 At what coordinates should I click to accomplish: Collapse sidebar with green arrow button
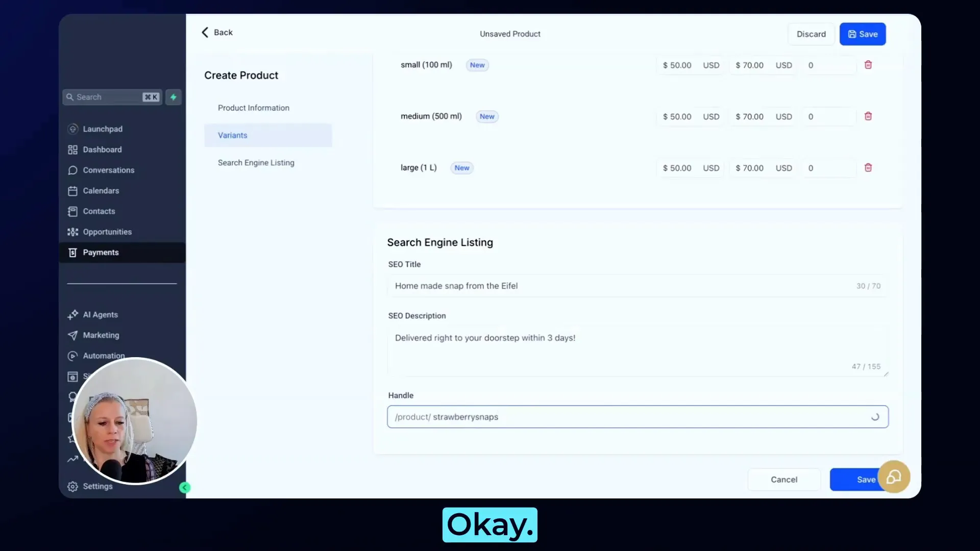coord(185,488)
